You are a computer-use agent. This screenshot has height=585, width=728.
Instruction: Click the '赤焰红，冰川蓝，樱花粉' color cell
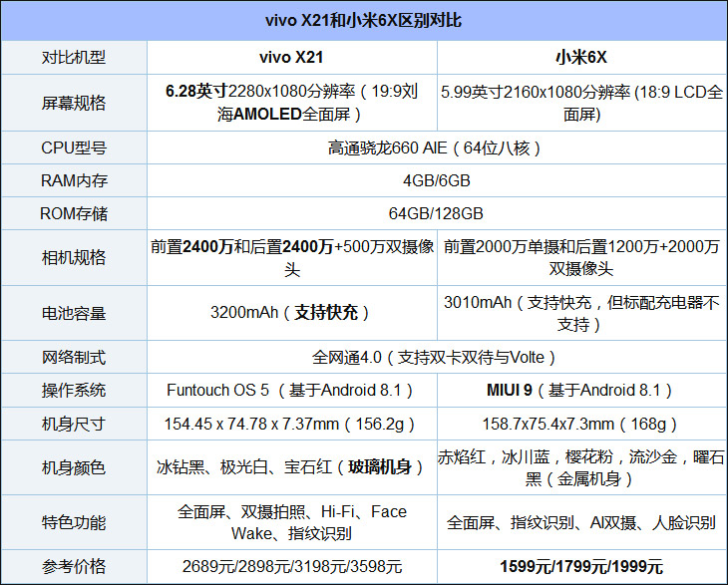(x=581, y=467)
